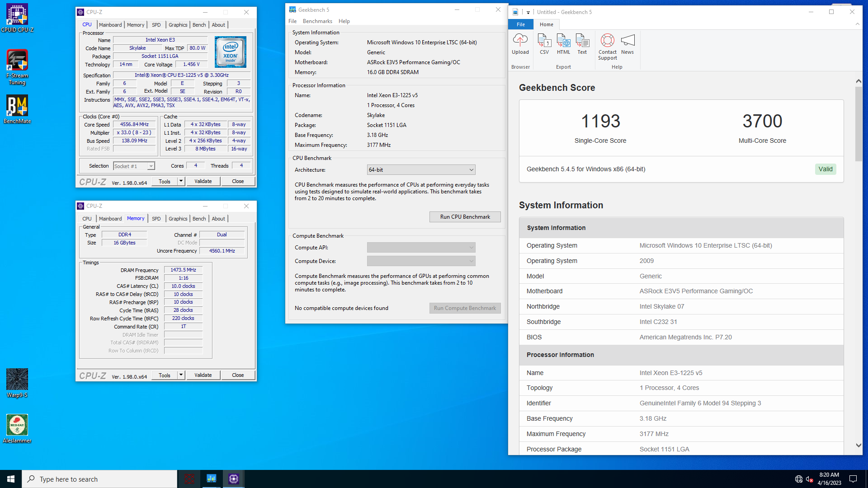Export results as Text
This screenshot has width=868, height=488.
pos(582,44)
